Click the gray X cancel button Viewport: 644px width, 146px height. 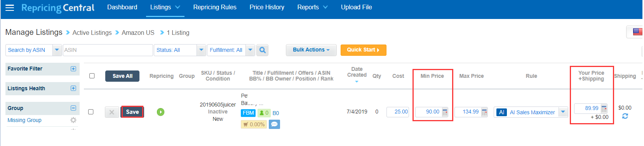pos(112,112)
